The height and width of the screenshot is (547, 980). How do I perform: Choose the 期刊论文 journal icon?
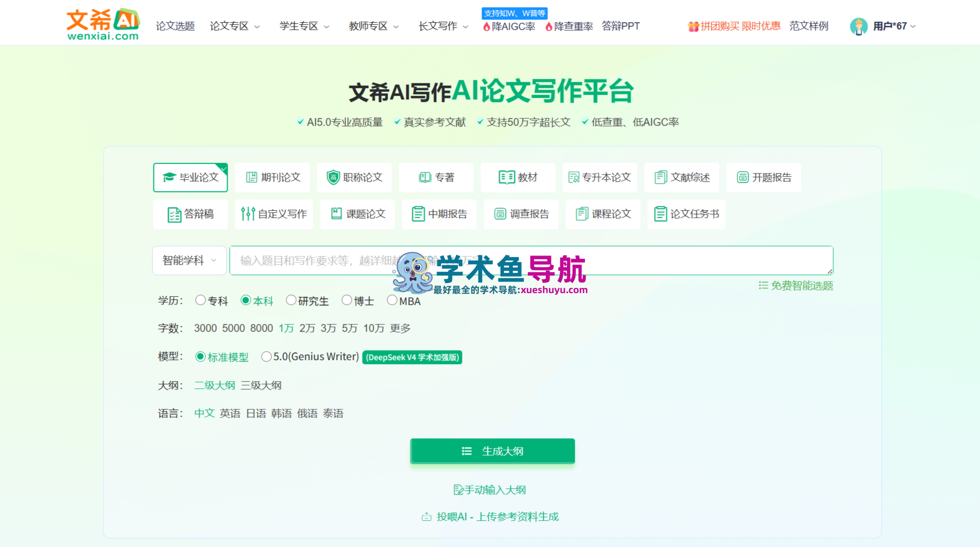[x=251, y=177]
